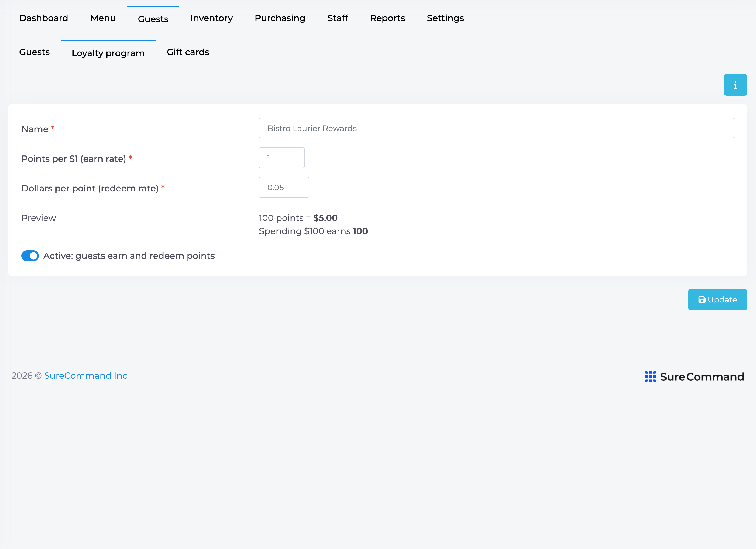The height and width of the screenshot is (549, 756).
Task: Click the blue info icon button
Action: pos(735,85)
